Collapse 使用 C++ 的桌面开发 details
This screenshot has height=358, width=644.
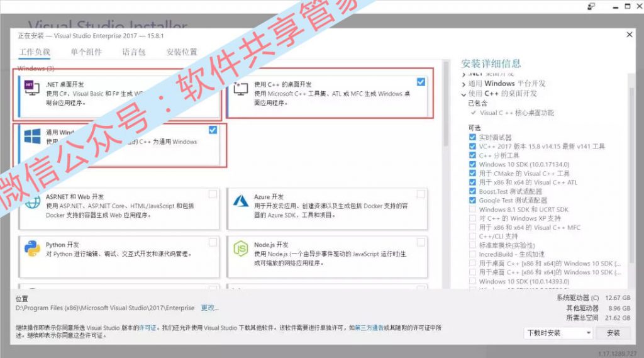(464, 94)
